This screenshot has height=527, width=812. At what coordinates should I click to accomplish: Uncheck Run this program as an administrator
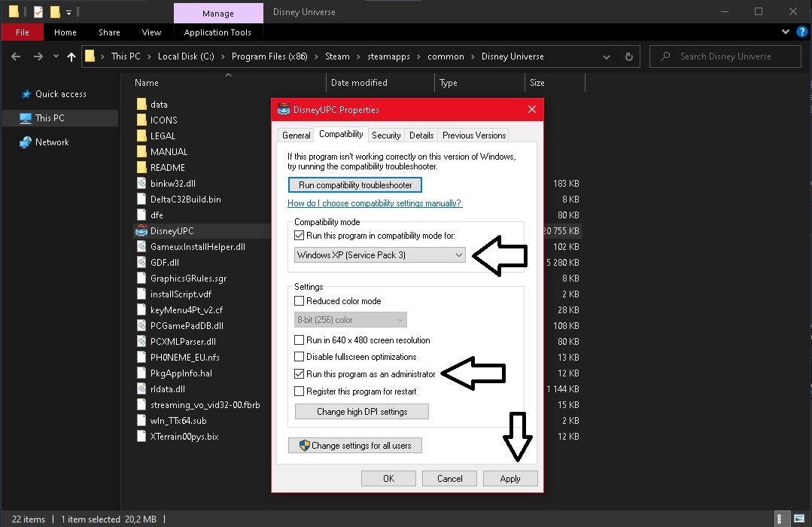pos(300,374)
